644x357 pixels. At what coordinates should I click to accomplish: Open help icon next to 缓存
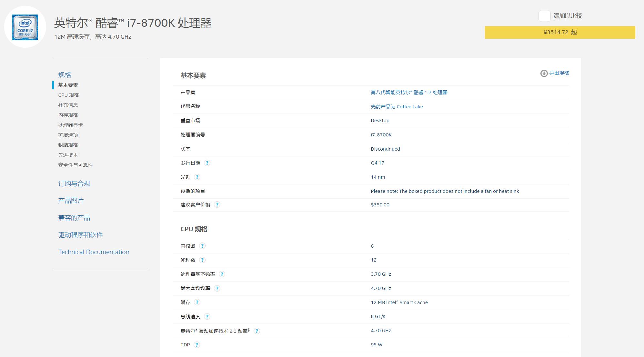coord(197,302)
